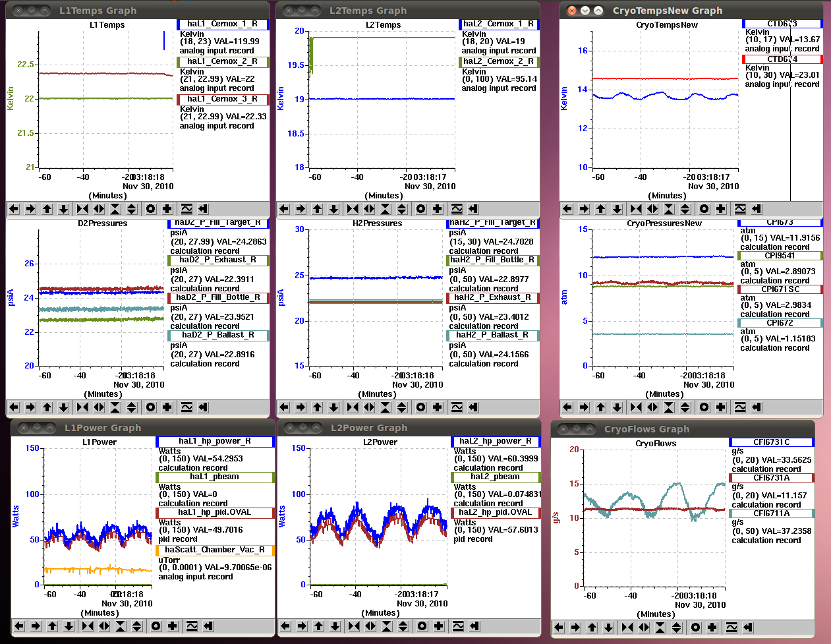The image size is (831, 644).
Task: Auto-scale the CryoFlows graph
Action: tap(696, 628)
